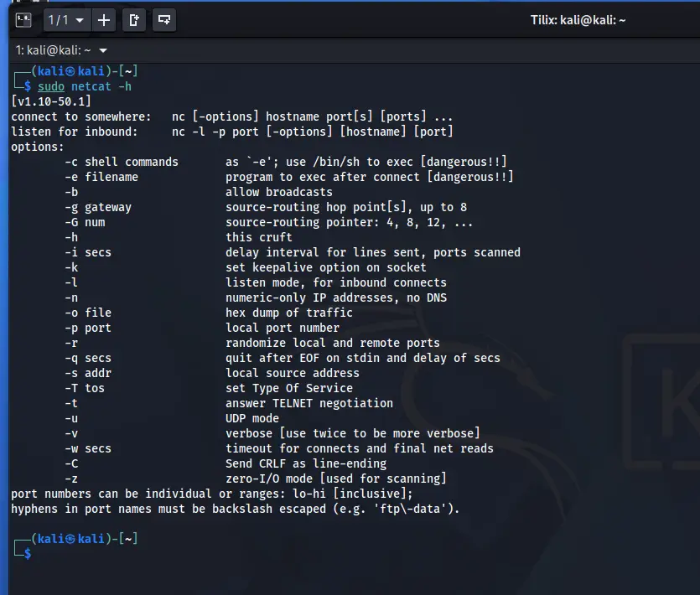Click the 'port numbers can be individual' line
This screenshot has height=595, width=700.
(x=211, y=494)
